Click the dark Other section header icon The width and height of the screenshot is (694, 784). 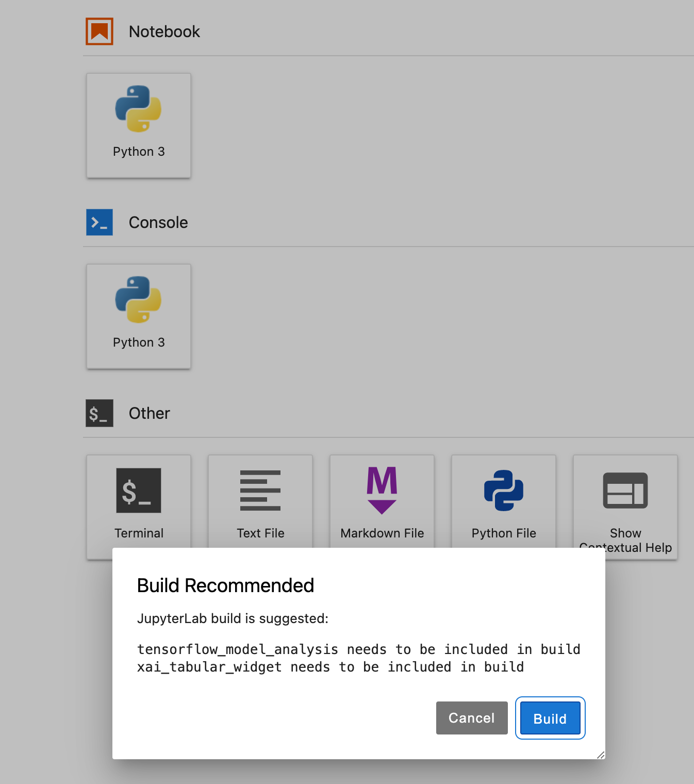(x=100, y=413)
